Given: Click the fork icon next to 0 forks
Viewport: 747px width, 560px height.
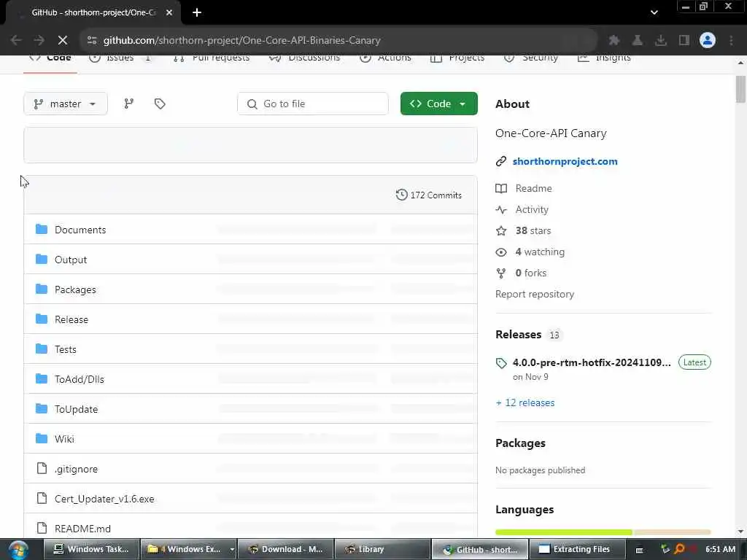Looking at the screenshot, I should pos(501,273).
